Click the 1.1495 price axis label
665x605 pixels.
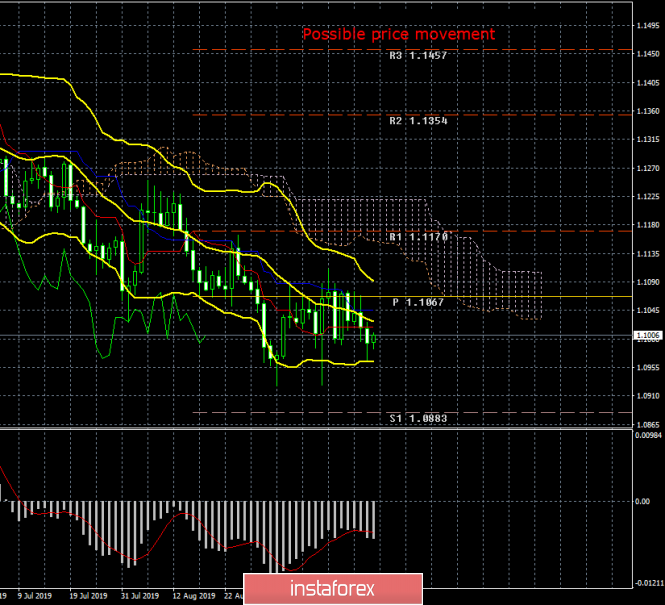click(x=647, y=26)
